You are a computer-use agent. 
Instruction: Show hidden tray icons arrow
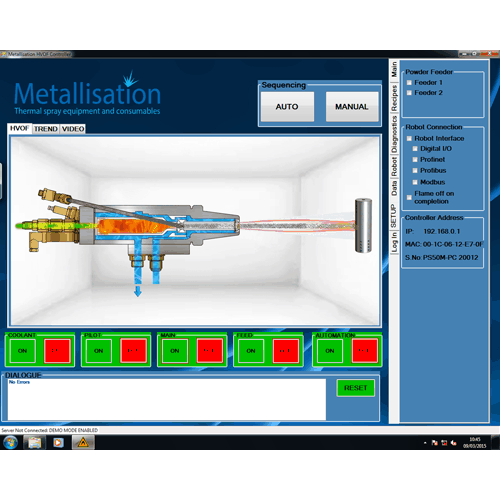425,443
